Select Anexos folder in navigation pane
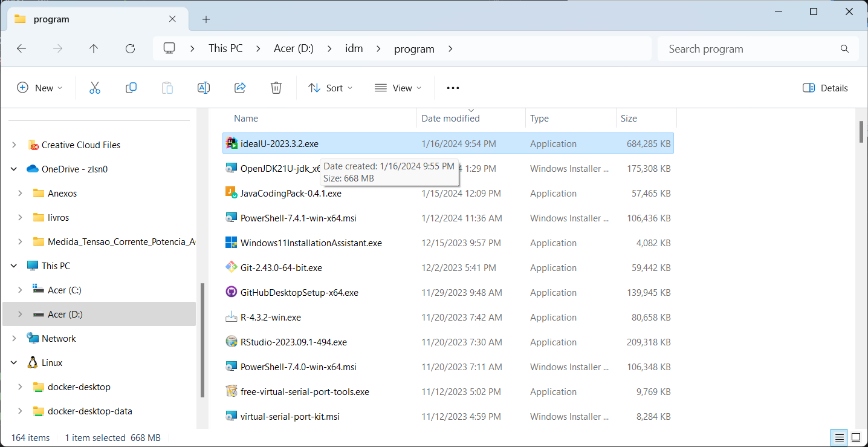This screenshot has width=868, height=447. pyautogui.click(x=62, y=194)
